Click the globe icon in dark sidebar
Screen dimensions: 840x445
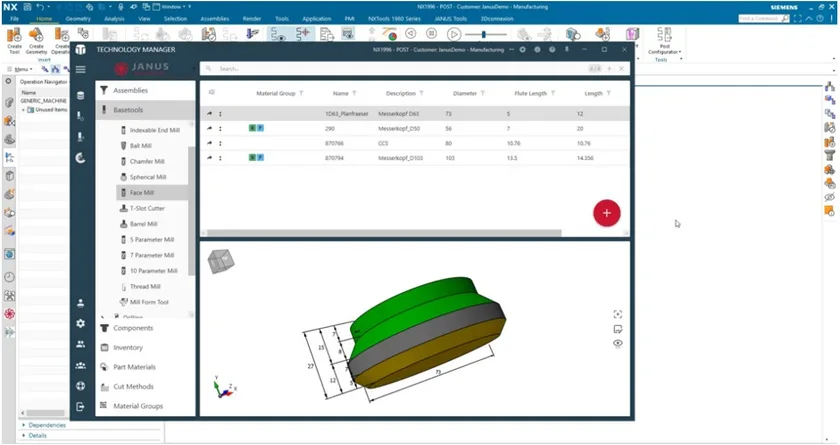click(x=80, y=386)
